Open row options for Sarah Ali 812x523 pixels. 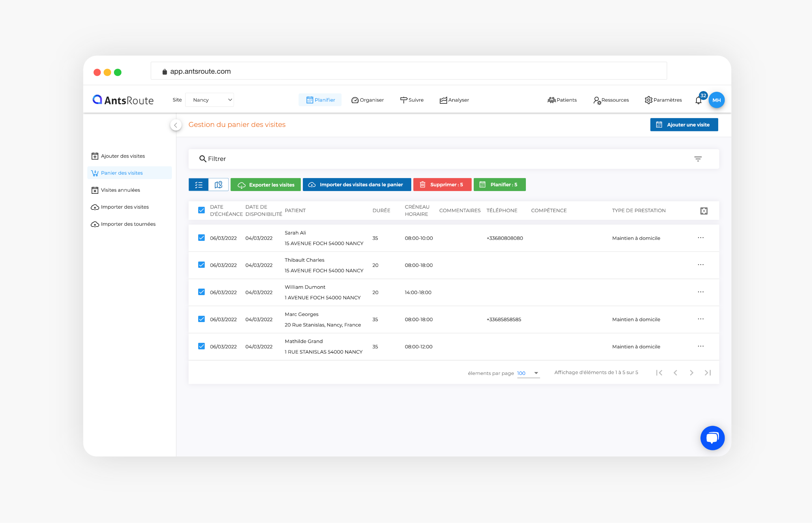(700, 238)
